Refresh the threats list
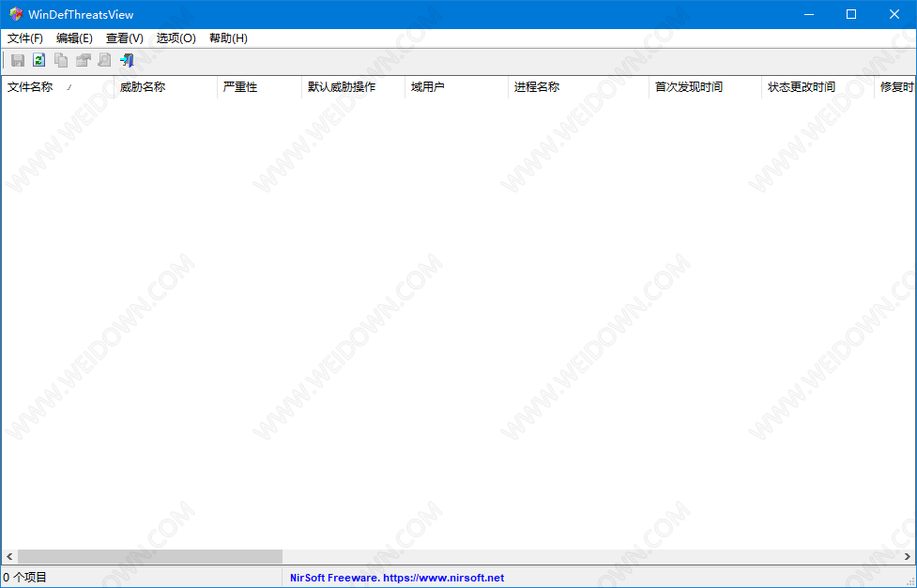This screenshot has height=588, width=917. pos(39,60)
